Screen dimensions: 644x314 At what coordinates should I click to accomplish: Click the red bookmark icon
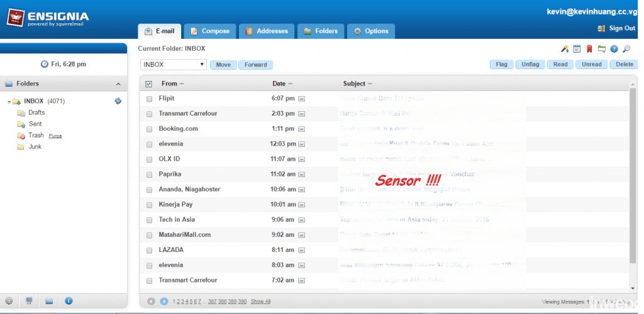[x=589, y=49]
